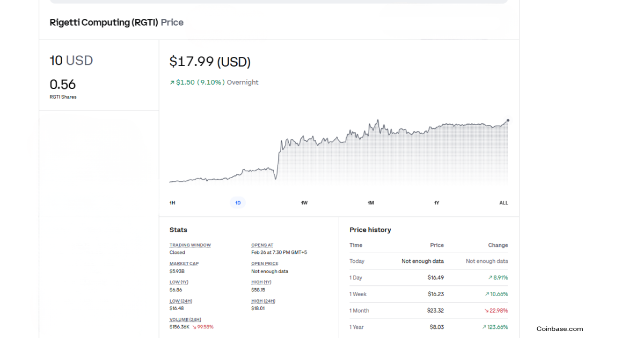Show the 1Y price chart
644x338 pixels.
437,203
